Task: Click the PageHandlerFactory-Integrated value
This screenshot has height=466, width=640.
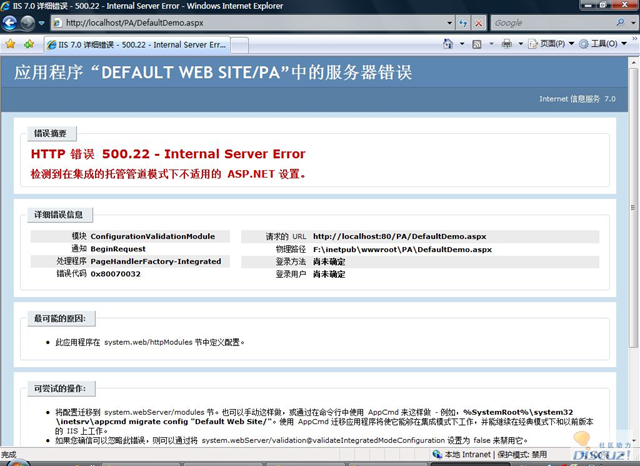Action: click(156, 262)
